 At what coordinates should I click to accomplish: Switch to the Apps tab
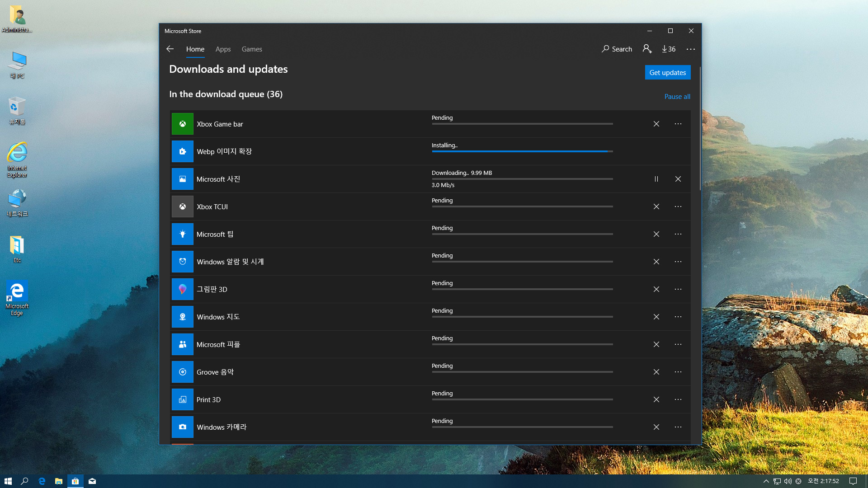coord(223,49)
